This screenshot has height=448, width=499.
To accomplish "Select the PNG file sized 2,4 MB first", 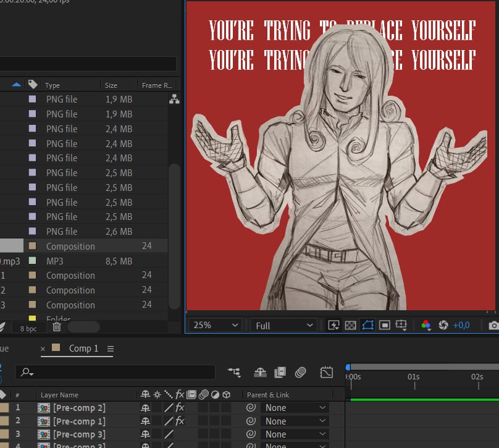I will [x=84, y=129].
